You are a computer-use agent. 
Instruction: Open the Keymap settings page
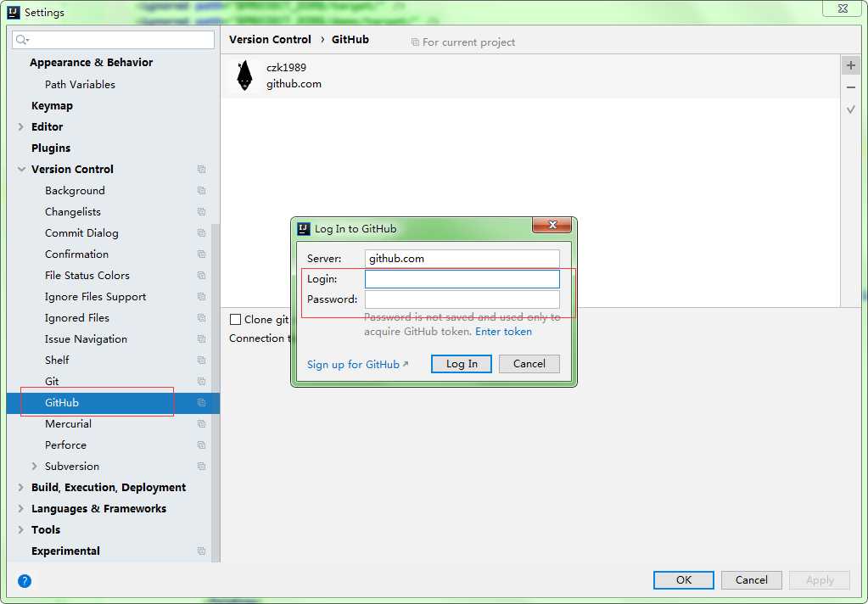pyautogui.click(x=52, y=106)
